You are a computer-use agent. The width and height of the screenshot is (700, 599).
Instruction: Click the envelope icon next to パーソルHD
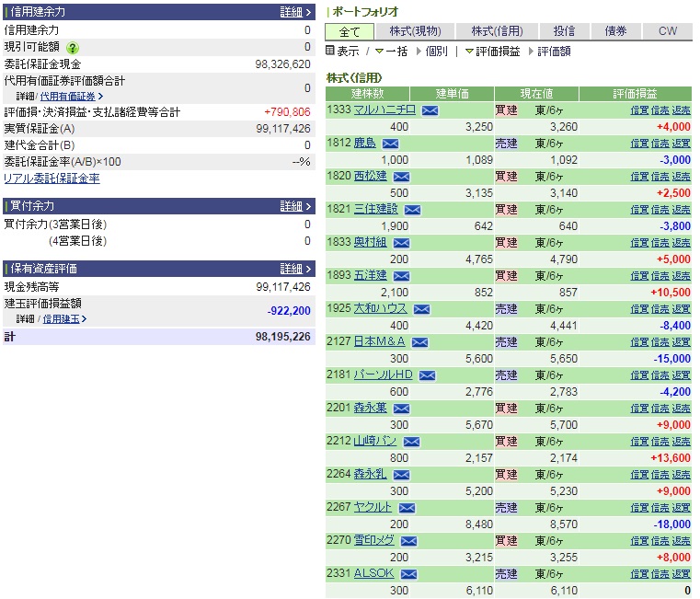pyautogui.click(x=427, y=375)
